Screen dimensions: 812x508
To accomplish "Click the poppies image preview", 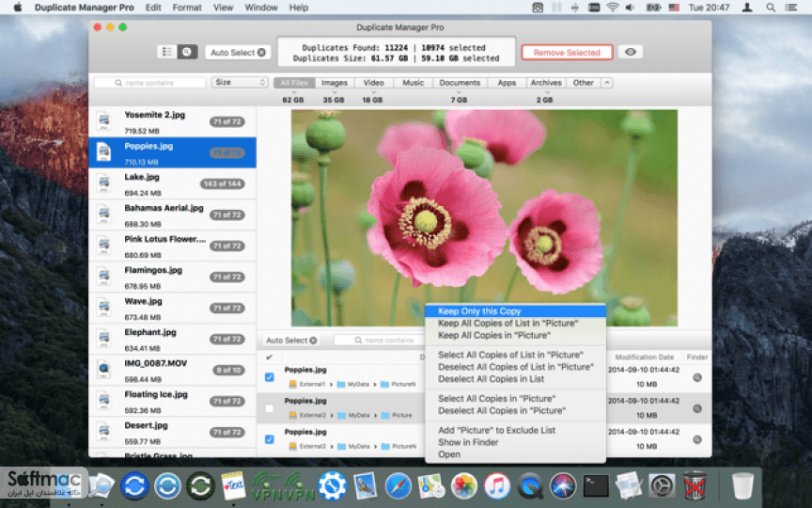I will point(484,217).
